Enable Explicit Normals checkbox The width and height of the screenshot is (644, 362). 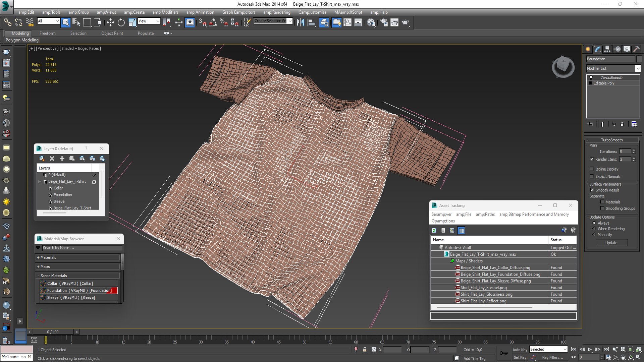[x=592, y=176]
